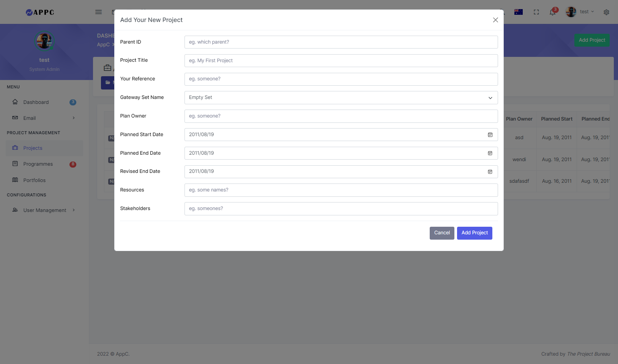618x364 pixels.
Task: Open the test user account dropdown
Action: (x=580, y=12)
